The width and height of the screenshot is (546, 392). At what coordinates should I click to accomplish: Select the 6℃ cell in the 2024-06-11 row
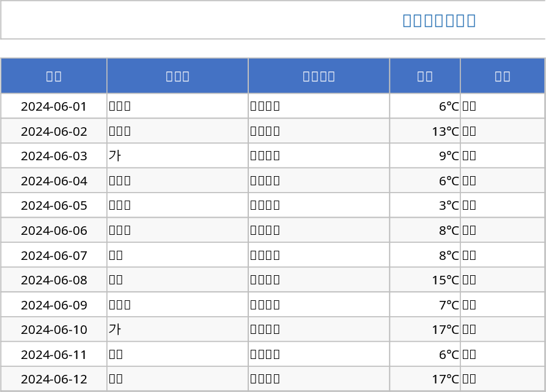[x=425, y=354]
